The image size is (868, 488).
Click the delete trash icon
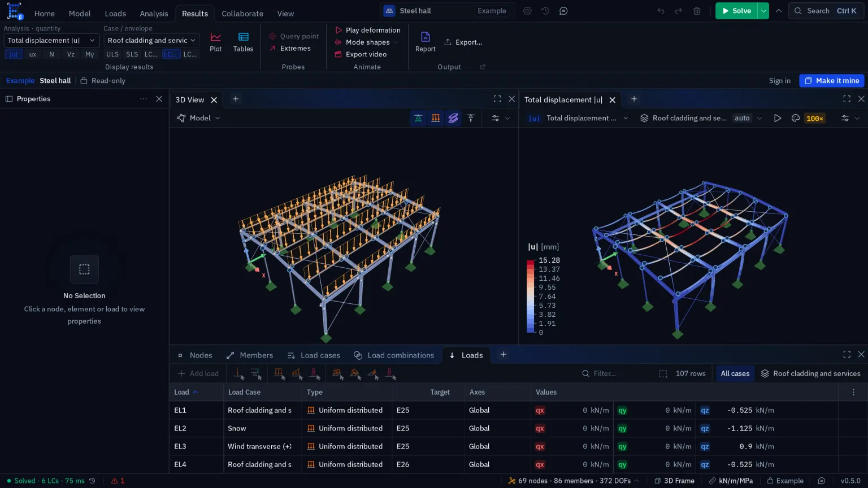pyautogui.click(x=697, y=11)
